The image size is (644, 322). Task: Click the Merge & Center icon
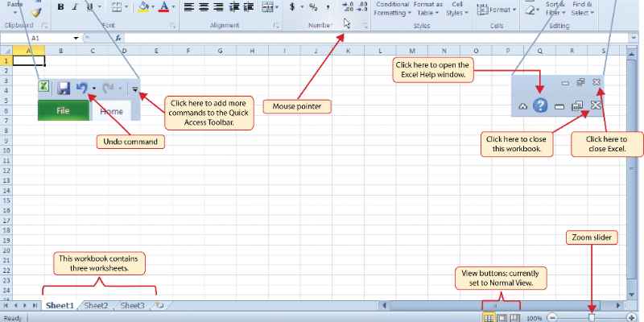267,6
